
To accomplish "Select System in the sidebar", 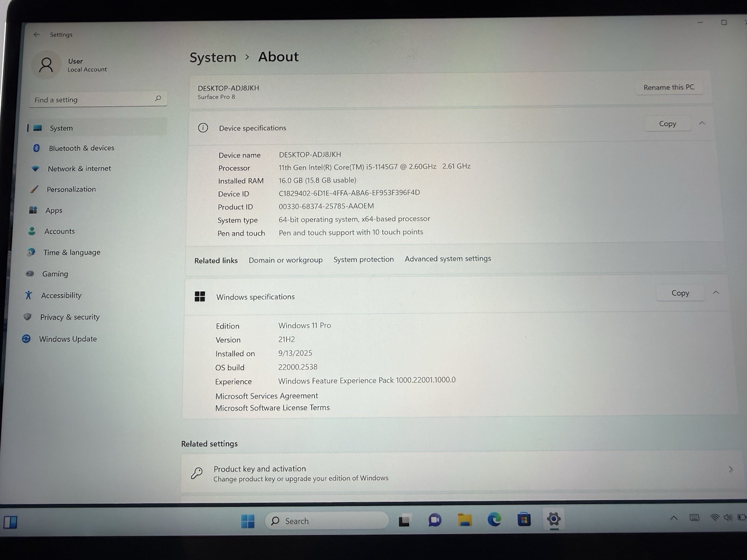I will (97, 127).
